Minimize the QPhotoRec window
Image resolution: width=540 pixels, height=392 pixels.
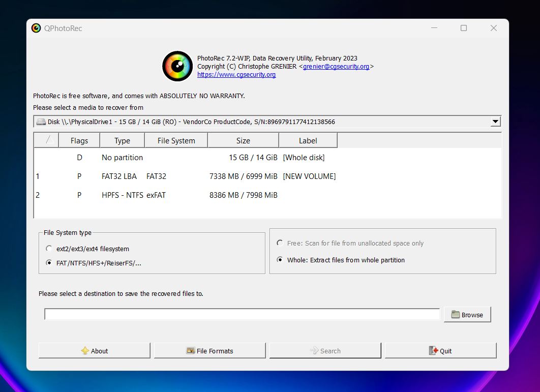tap(434, 28)
